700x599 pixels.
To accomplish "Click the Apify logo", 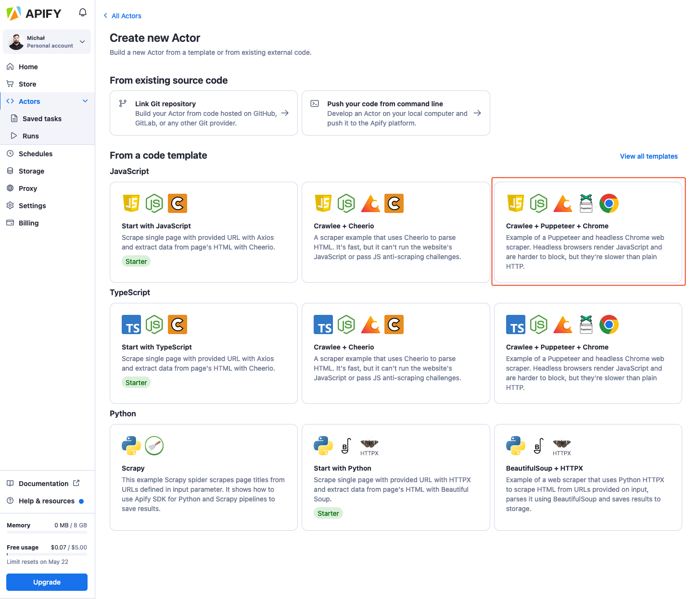I will click(34, 13).
